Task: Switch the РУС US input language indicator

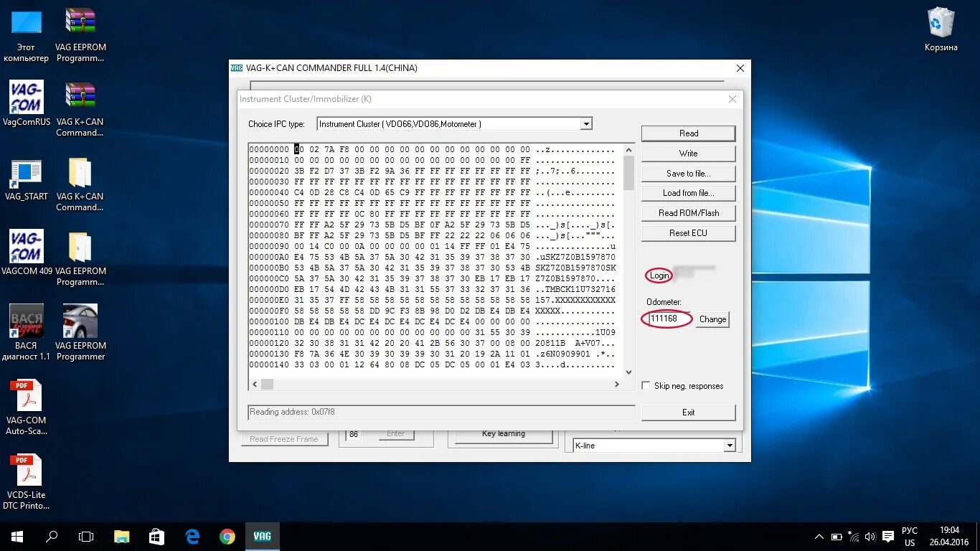Action: (910, 537)
